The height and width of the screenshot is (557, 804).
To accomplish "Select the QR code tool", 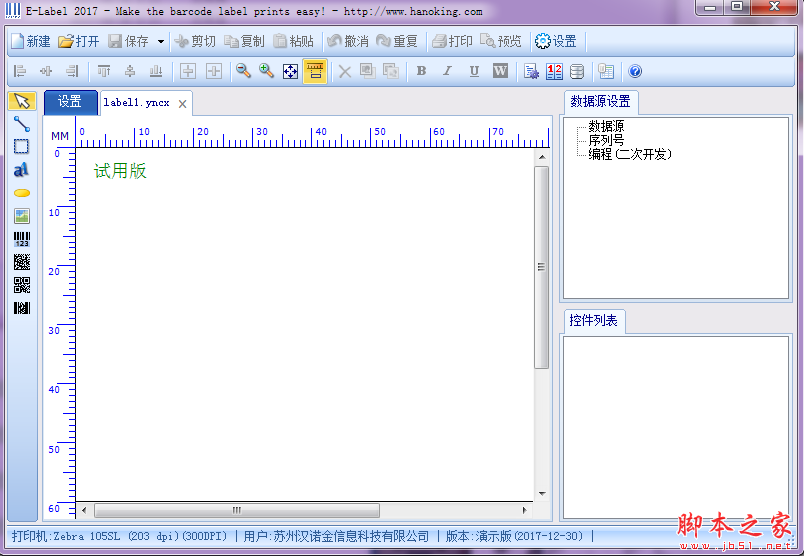I will click(22, 285).
